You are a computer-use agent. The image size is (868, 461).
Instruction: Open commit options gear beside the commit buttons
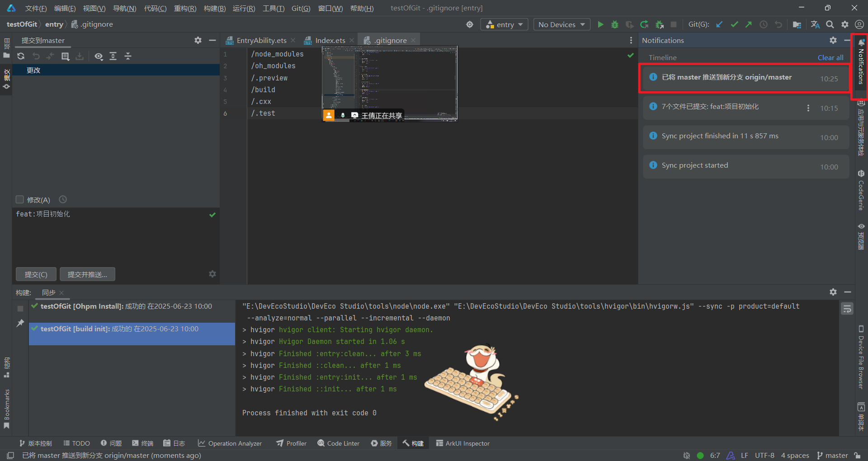pyautogui.click(x=212, y=274)
